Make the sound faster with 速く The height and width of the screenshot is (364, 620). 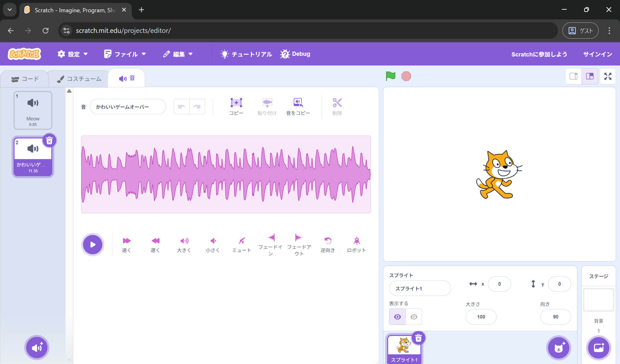point(127,244)
